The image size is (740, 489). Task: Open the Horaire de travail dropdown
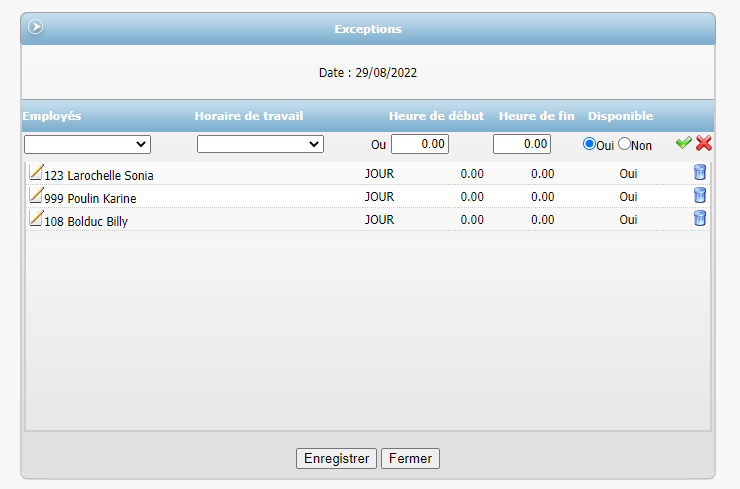260,145
